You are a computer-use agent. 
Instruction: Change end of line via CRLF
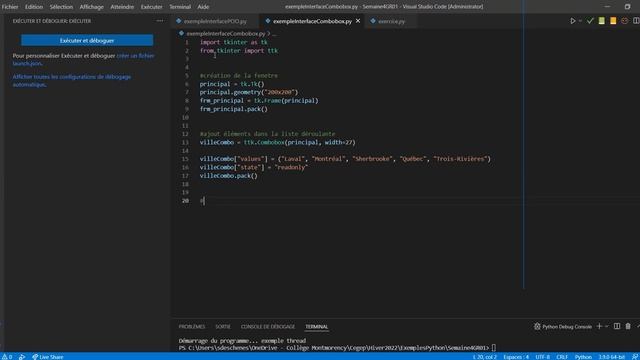point(562,357)
